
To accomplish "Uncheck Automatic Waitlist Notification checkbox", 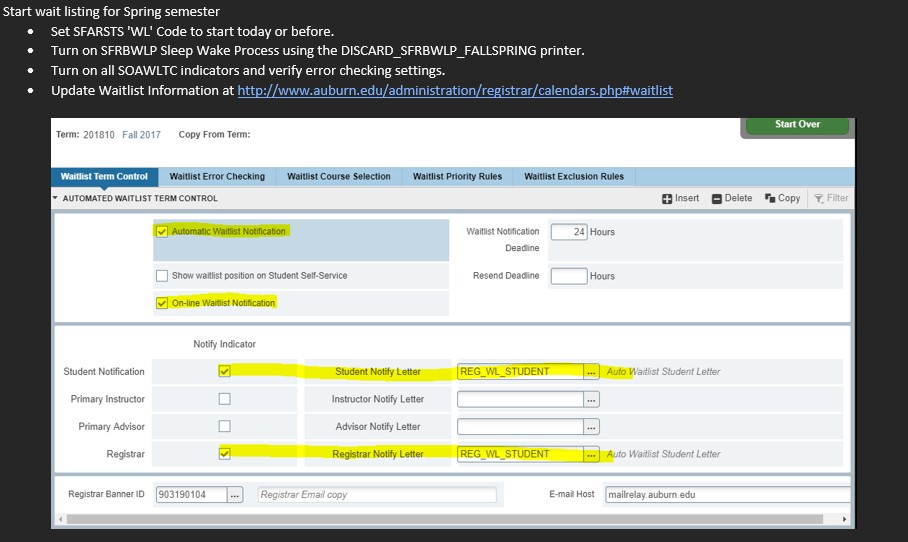I will [162, 231].
